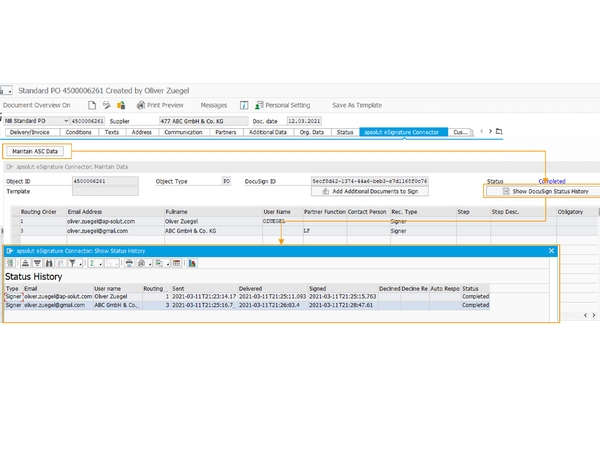Open the Partners tab
This screenshot has width=600, height=450.
click(225, 132)
